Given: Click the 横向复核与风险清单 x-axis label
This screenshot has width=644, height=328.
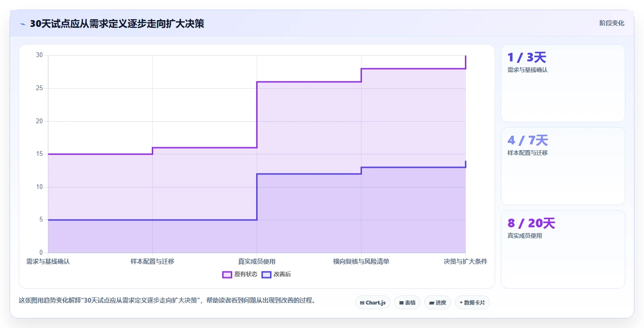Looking at the screenshot, I should point(361,261).
